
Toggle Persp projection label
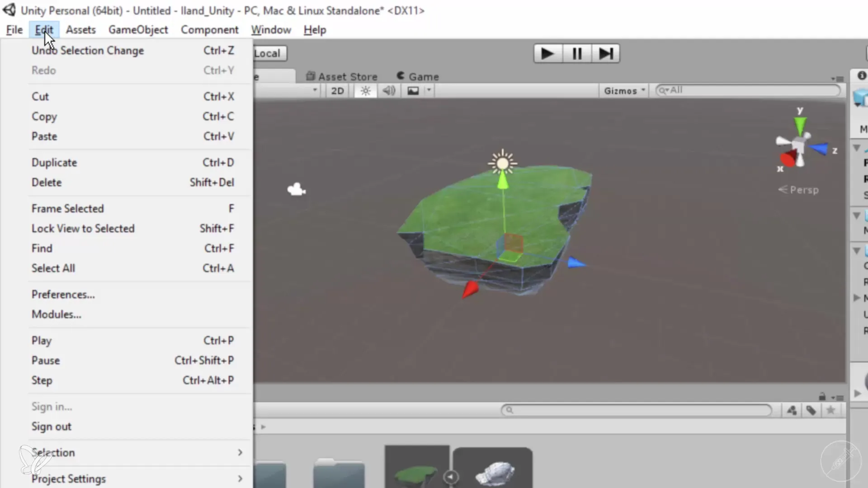(x=799, y=190)
